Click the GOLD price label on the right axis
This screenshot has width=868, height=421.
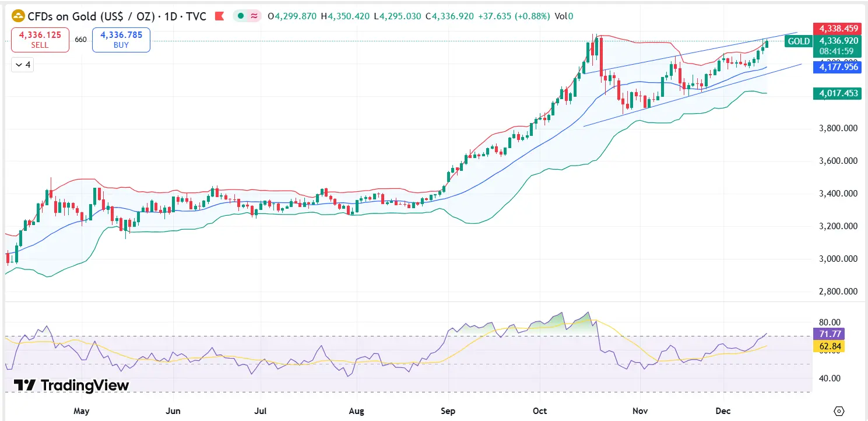click(798, 41)
